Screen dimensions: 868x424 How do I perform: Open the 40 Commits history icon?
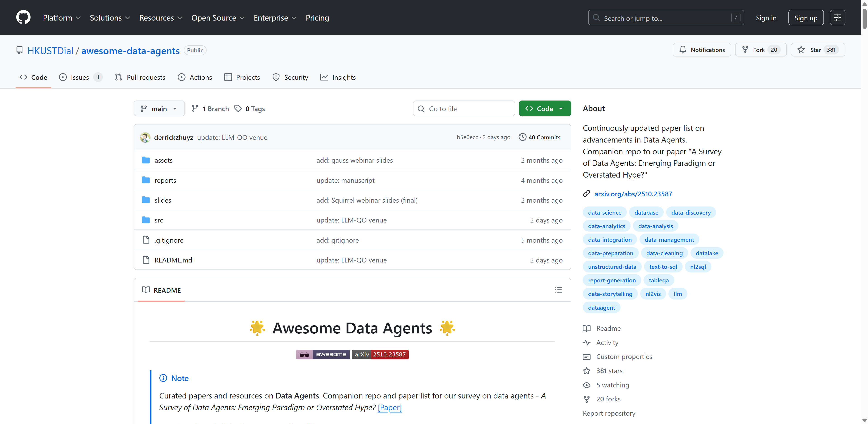pyautogui.click(x=522, y=137)
